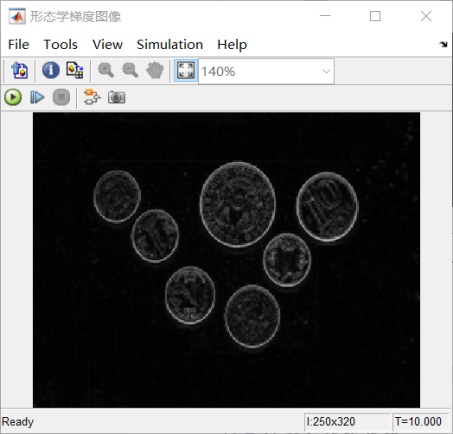The width and height of the screenshot is (453, 434).
Task: Click the Step Forward simulation button
Action: [37, 98]
